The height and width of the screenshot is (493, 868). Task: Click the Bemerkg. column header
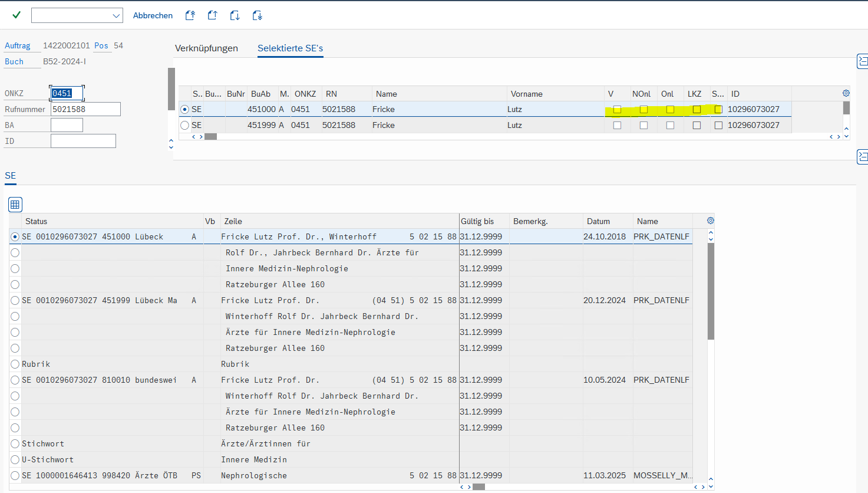(546, 221)
